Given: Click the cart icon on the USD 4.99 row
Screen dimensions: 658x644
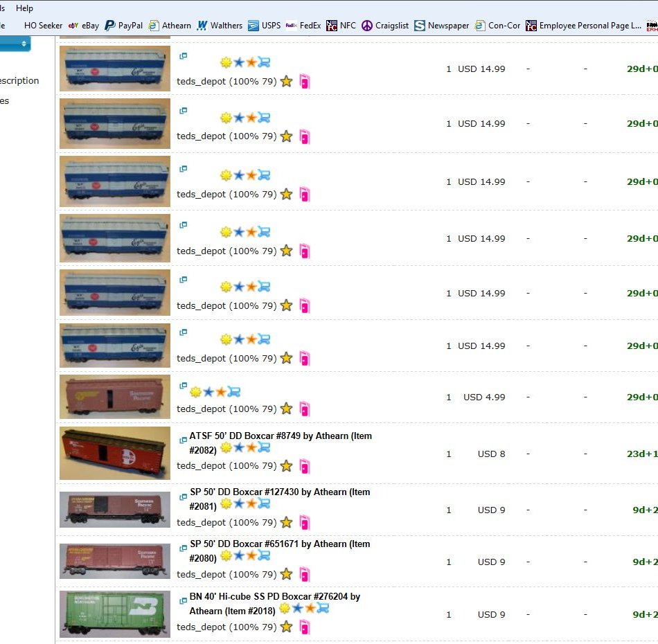Looking at the screenshot, I should tap(233, 392).
